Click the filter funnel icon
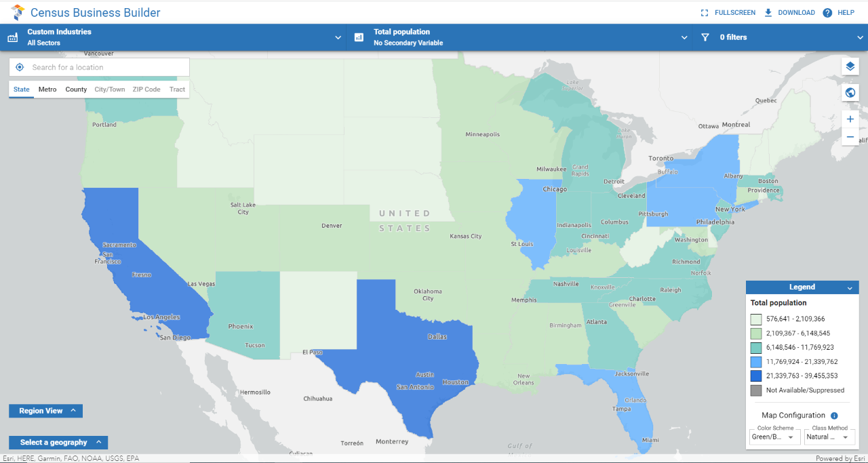This screenshot has width=868, height=463. [x=705, y=37]
